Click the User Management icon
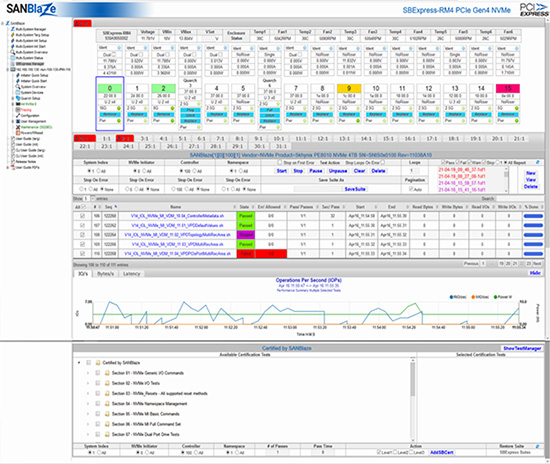550x464 pixels. tap(18, 121)
